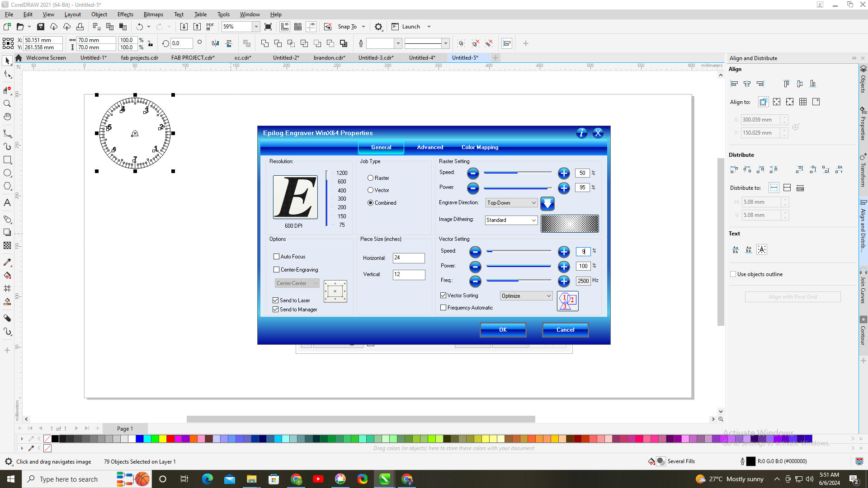Click the Weld shapes icon
This screenshot has height=488, width=868.
265,43
